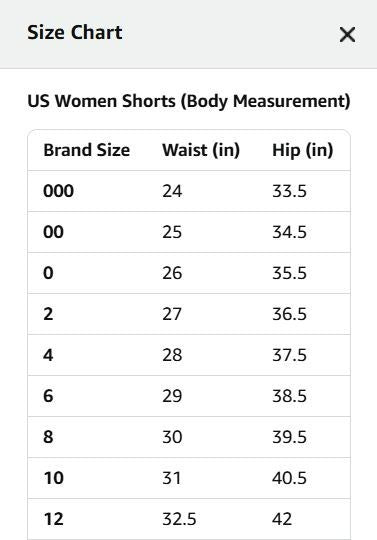Image resolution: width=377 pixels, height=540 pixels.
Task: Select brand size 000 row
Action: pos(189,191)
